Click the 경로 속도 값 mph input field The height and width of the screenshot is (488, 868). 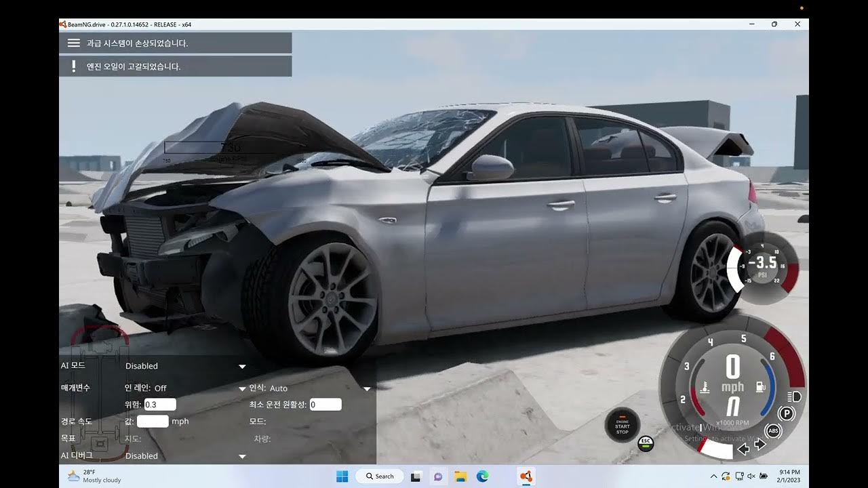click(x=153, y=421)
